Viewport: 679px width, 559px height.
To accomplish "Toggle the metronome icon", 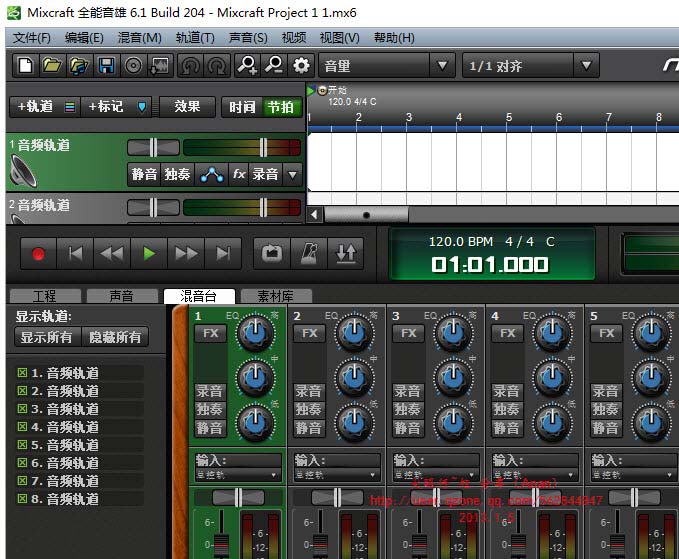I will pos(309,254).
